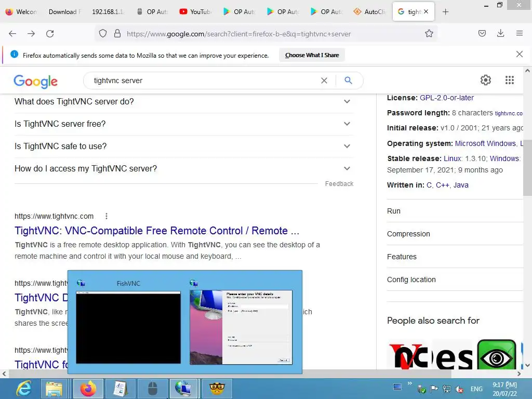Show hidden tray icons chevron
The height and width of the screenshot is (399, 532).
click(410, 383)
